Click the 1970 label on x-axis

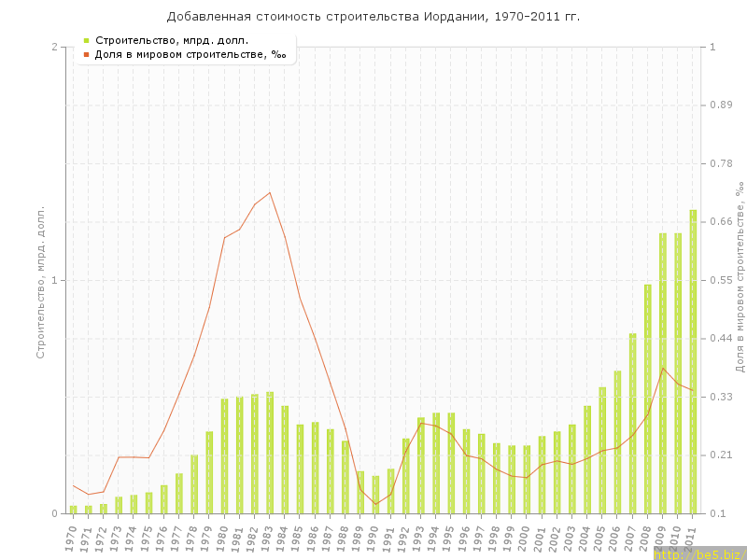(72, 539)
